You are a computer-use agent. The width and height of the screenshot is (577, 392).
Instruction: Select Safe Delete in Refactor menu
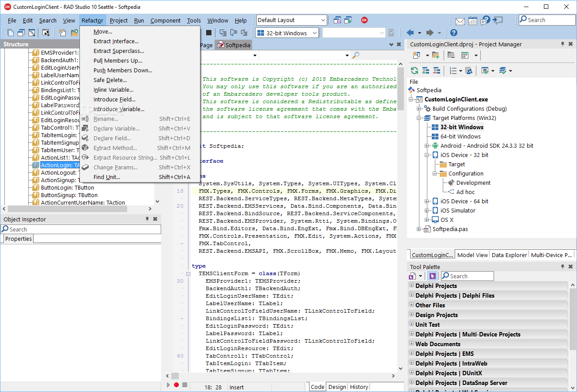coord(110,80)
